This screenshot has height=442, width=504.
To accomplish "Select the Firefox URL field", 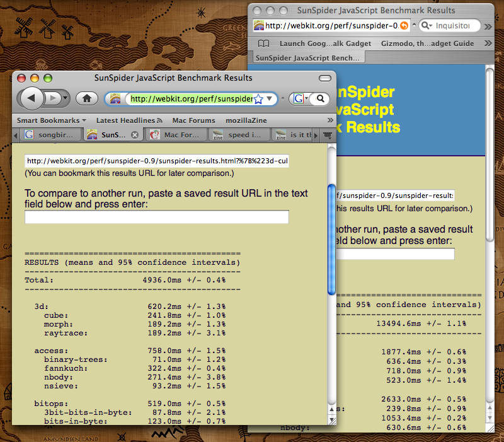I will coord(192,98).
